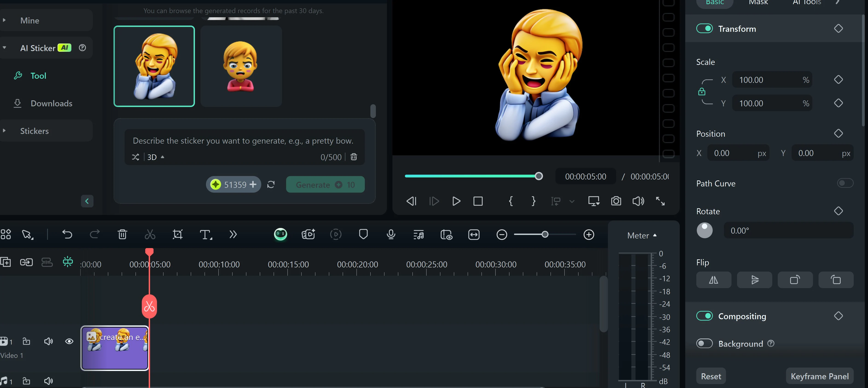Select the crop tool icon
868x388 pixels.
click(177, 235)
